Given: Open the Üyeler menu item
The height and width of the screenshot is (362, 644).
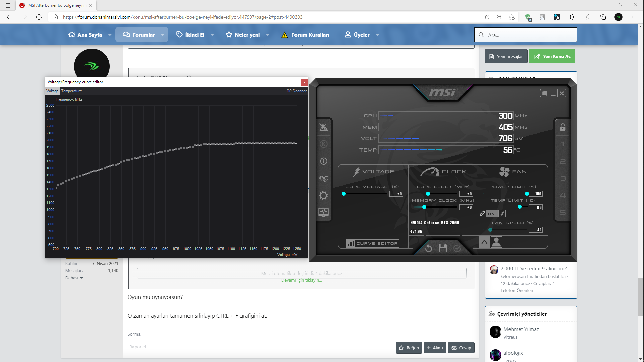Looking at the screenshot, I should [357, 35].
